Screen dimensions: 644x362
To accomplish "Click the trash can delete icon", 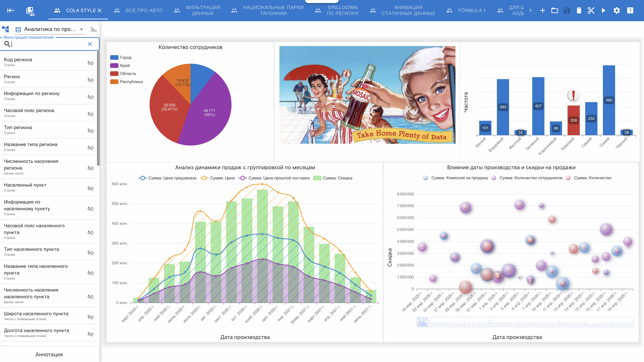I will click(579, 10).
